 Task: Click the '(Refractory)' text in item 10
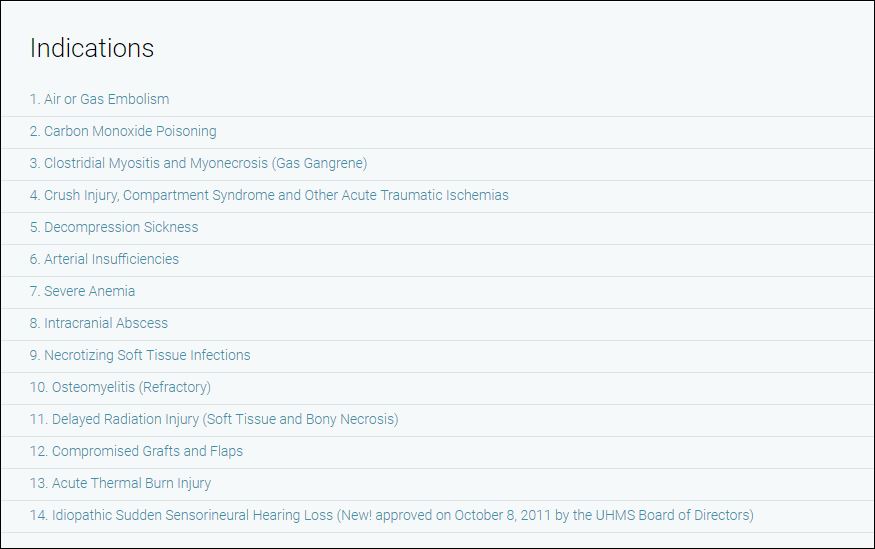pos(174,387)
